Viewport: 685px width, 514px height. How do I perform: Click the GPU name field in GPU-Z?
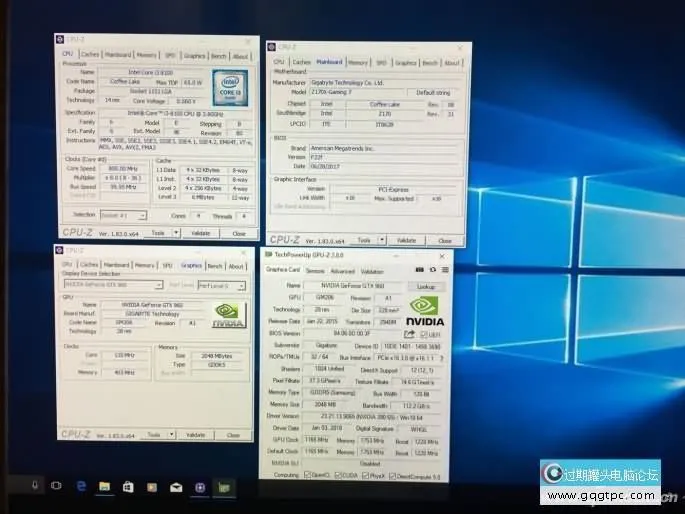348,286
